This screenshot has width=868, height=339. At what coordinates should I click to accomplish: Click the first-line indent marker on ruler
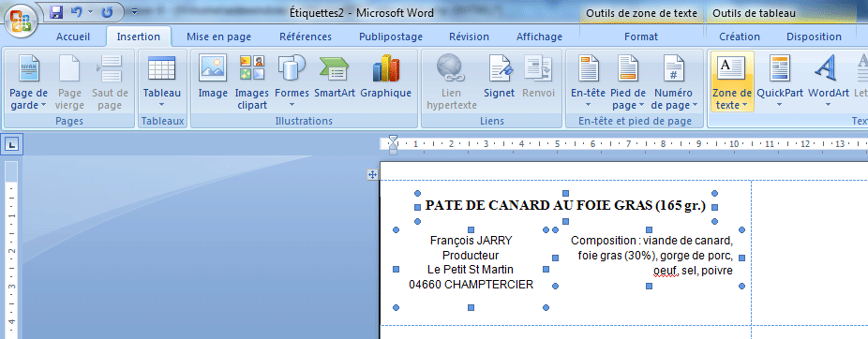click(393, 140)
